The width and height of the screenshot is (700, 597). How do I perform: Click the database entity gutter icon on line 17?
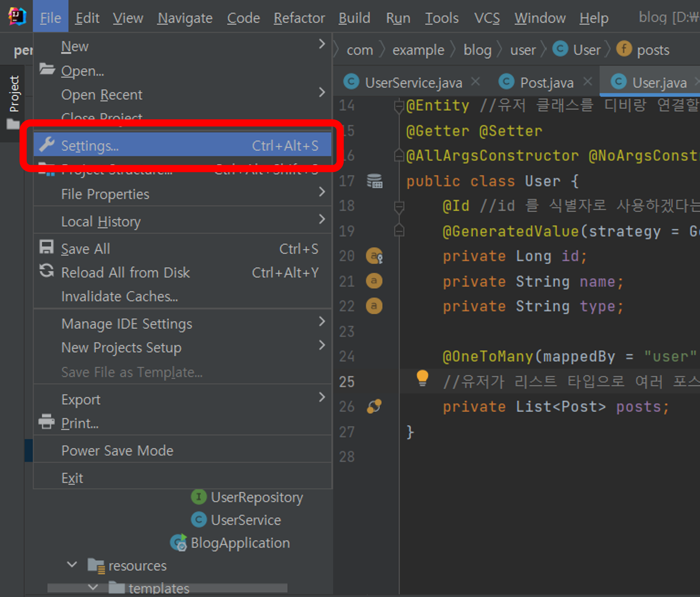point(374,181)
